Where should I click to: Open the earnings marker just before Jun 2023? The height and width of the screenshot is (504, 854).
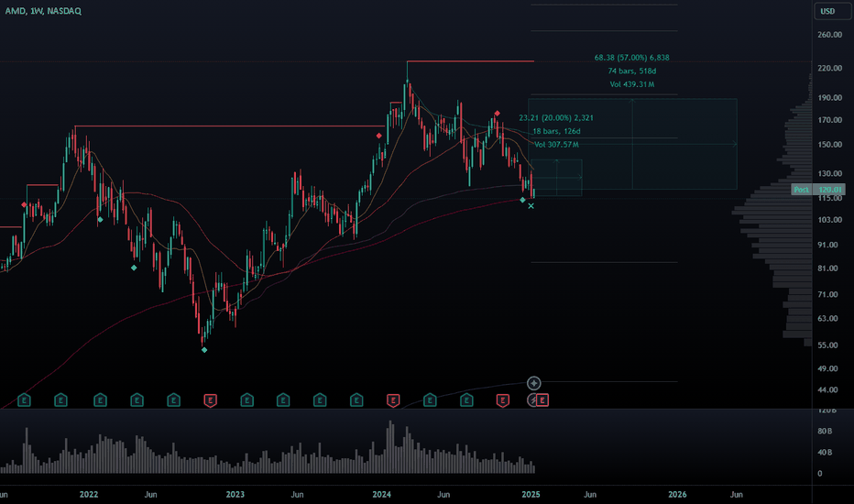click(282, 400)
